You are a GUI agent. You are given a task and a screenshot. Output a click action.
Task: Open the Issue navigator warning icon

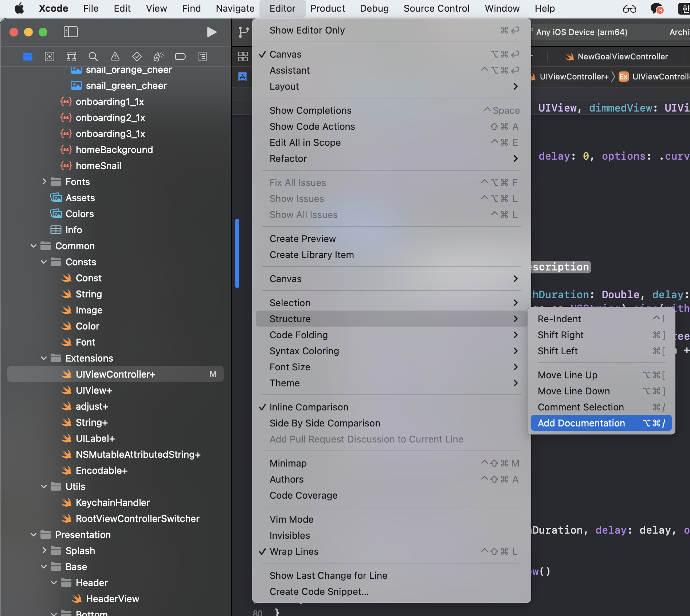click(x=115, y=56)
